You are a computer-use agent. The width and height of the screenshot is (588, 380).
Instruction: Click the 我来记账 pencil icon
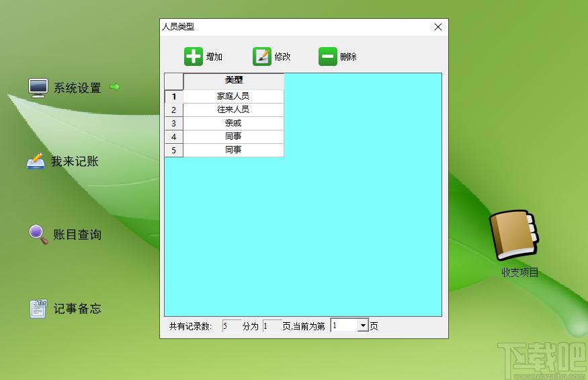(x=36, y=161)
